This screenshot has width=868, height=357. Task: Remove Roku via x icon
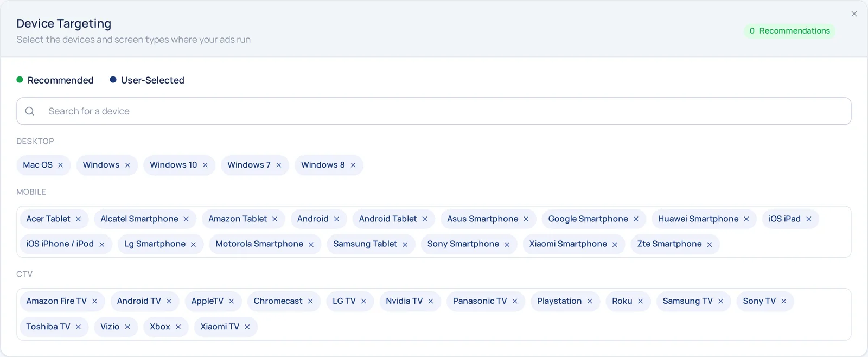(641, 301)
